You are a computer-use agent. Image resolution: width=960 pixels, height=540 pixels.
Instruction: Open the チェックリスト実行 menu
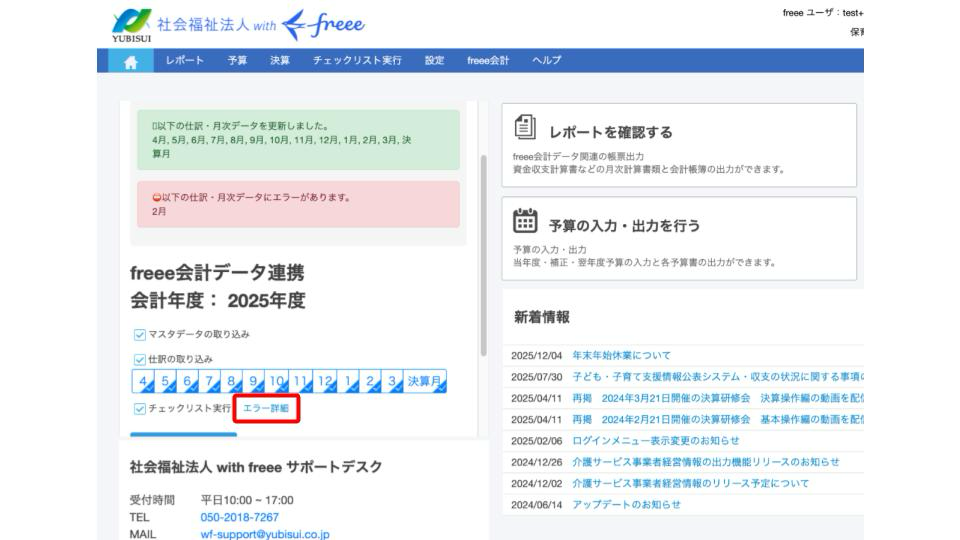point(357,61)
